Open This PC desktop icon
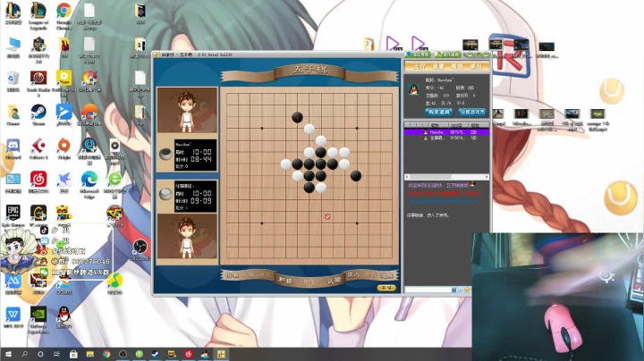 click(13, 45)
